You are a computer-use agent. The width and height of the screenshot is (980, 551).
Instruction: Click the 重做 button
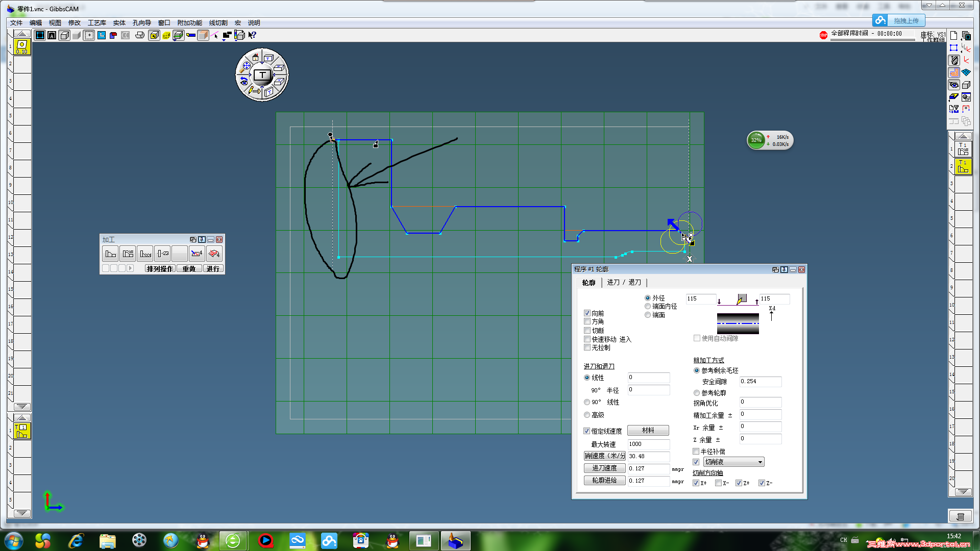[x=189, y=268]
